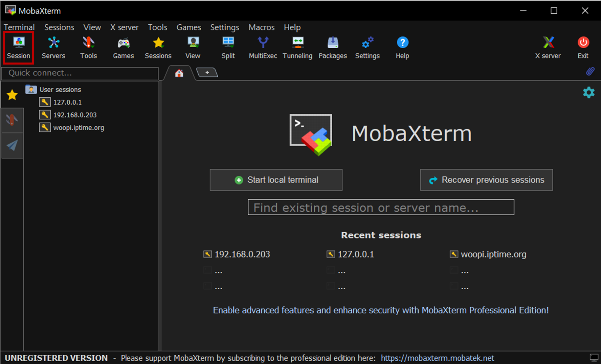601x364 pixels.
Task: Activate the MultiExec toolbar icon
Action: pyautogui.click(x=263, y=48)
